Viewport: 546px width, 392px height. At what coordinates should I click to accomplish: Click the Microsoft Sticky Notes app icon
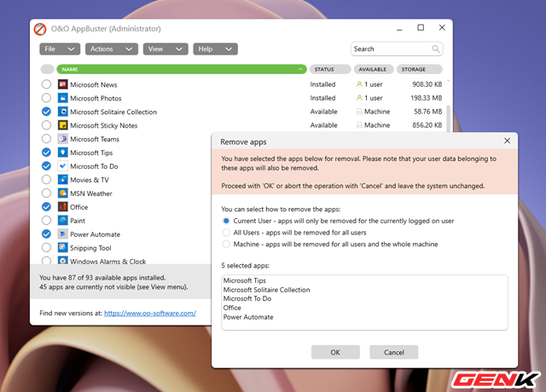tap(62, 125)
